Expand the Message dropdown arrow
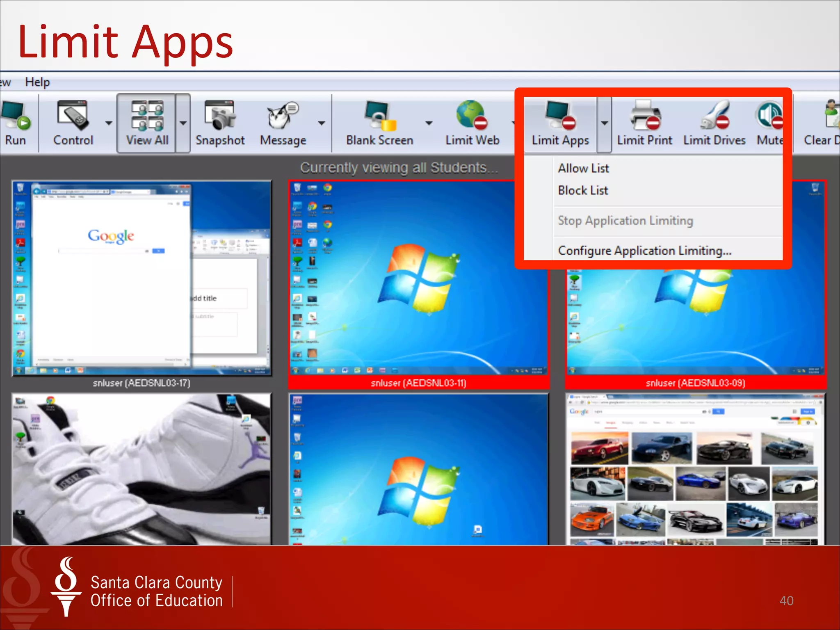Image resolution: width=840 pixels, height=630 pixels. 322,123
